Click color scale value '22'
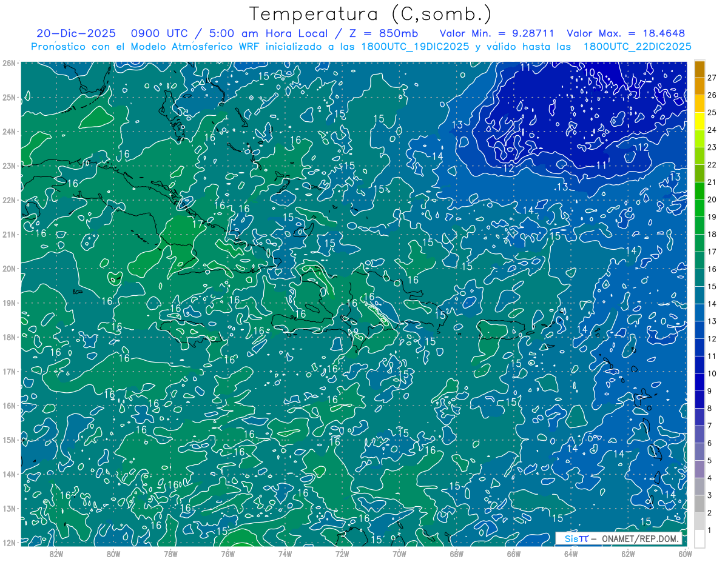 coord(712,165)
